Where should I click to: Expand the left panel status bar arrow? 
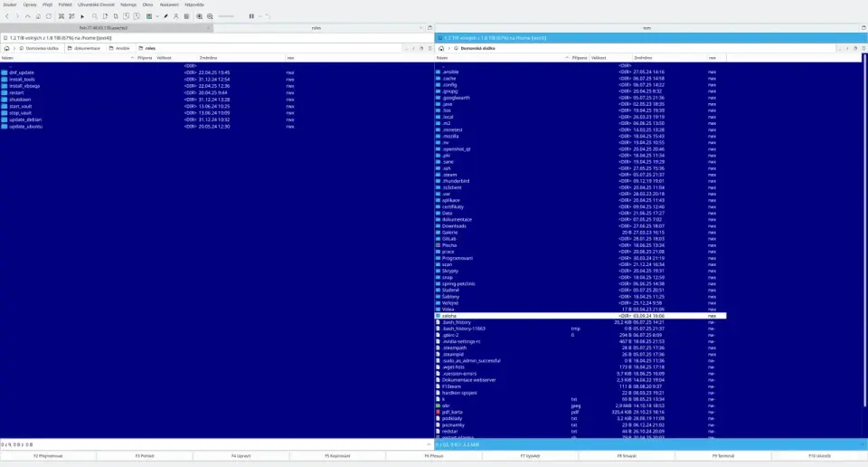click(429, 444)
